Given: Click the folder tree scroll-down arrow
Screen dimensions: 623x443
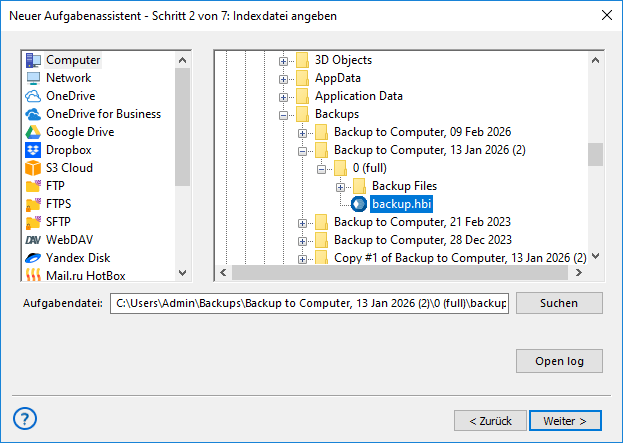Looking at the screenshot, I should point(595,256).
